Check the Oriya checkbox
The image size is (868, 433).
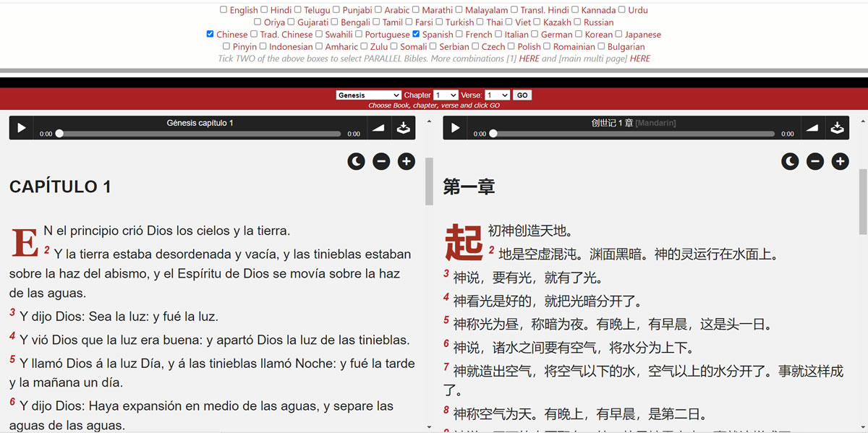[258, 22]
